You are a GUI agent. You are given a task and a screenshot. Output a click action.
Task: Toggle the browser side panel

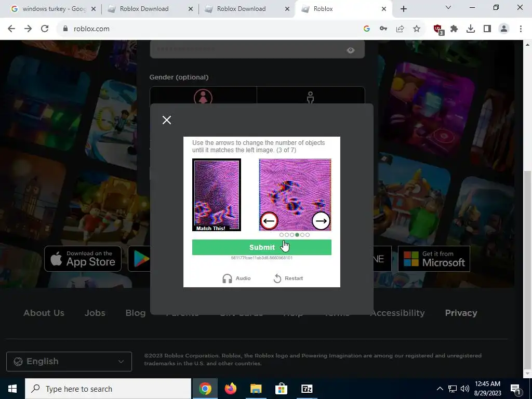[x=487, y=29]
